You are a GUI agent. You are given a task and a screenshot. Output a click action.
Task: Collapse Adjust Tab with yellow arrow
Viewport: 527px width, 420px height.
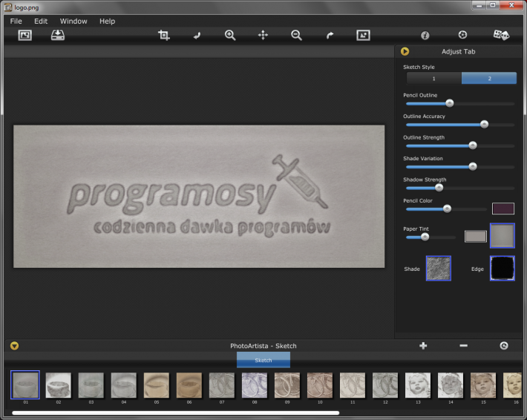405,51
